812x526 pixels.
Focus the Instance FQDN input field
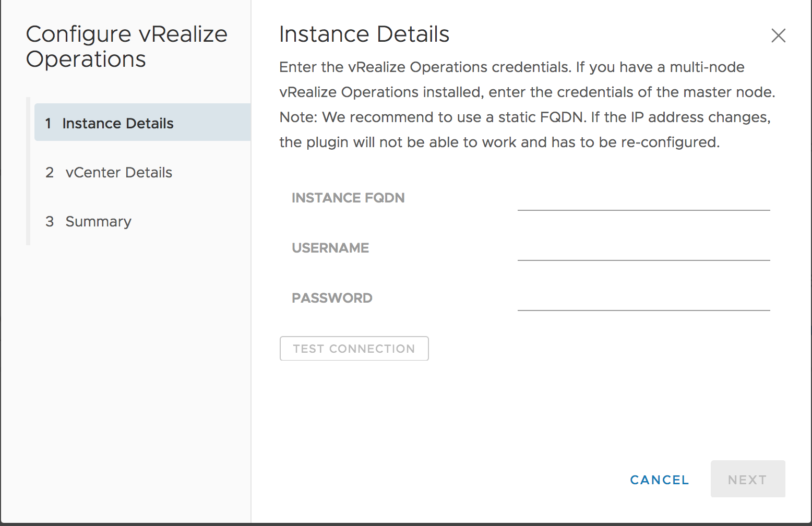[x=643, y=199]
